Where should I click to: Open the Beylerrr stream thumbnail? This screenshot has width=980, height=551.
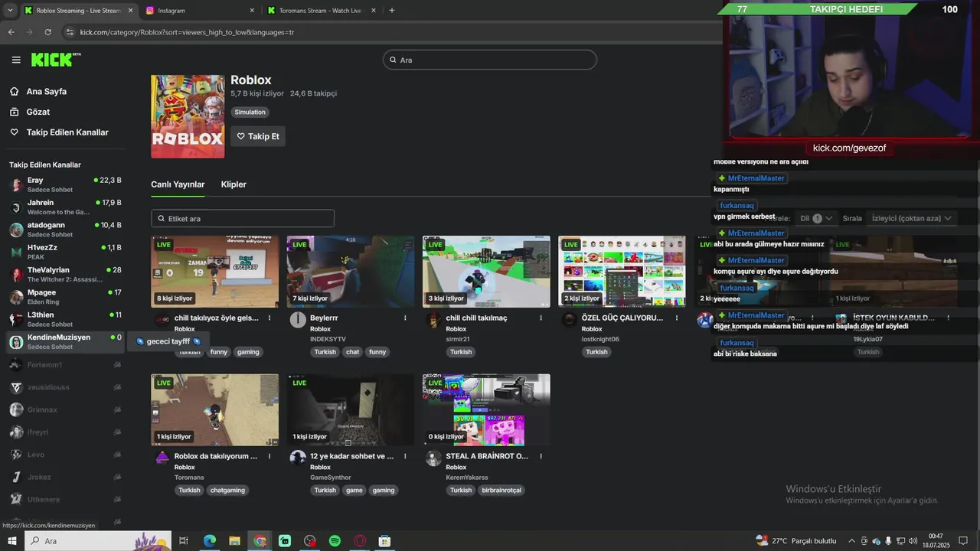351,272
